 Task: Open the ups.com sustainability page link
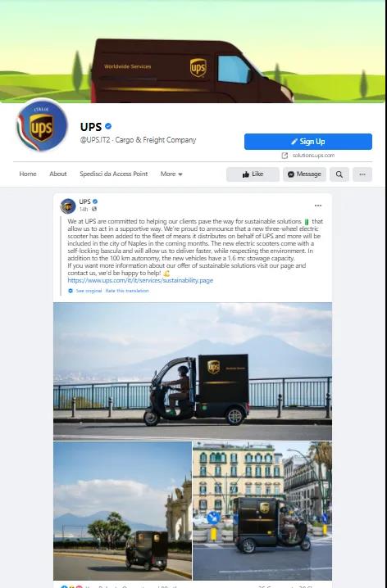[140, 280]
